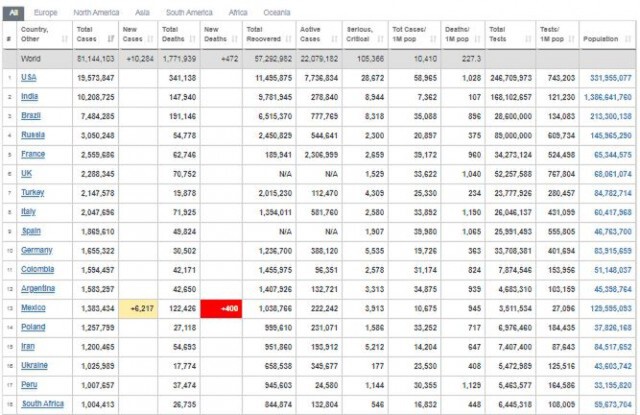
Task: Sort by Active Cases column icon
Action: point(334,39)
